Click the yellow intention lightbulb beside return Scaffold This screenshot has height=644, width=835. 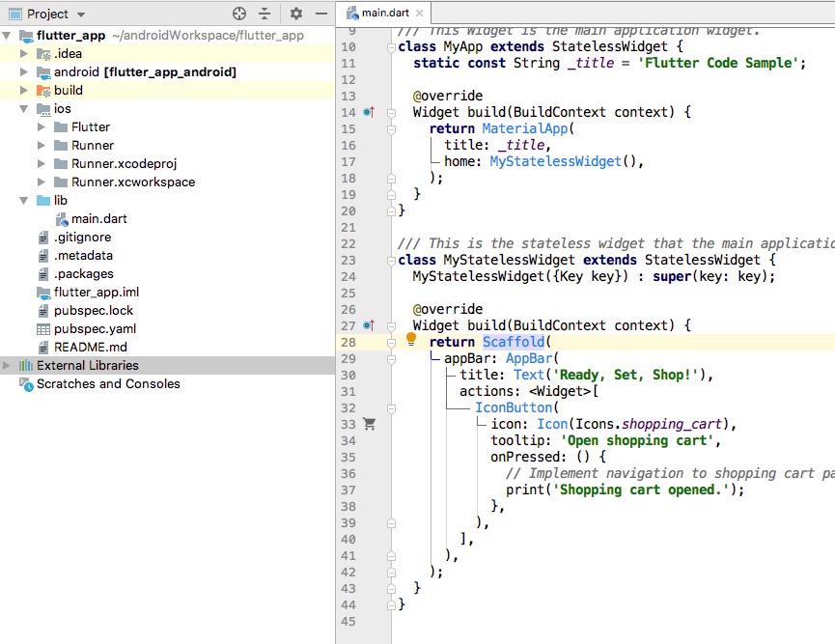tap(410, 339)
